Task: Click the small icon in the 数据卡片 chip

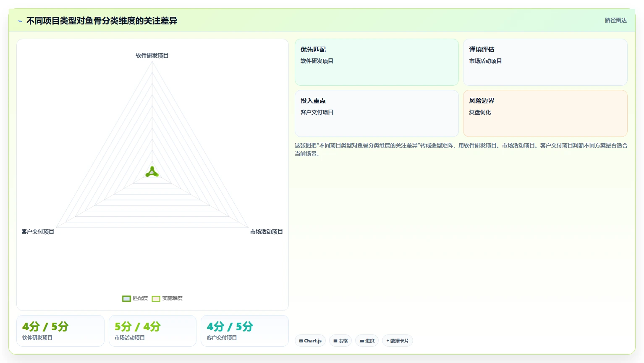Action: [387, 341]
